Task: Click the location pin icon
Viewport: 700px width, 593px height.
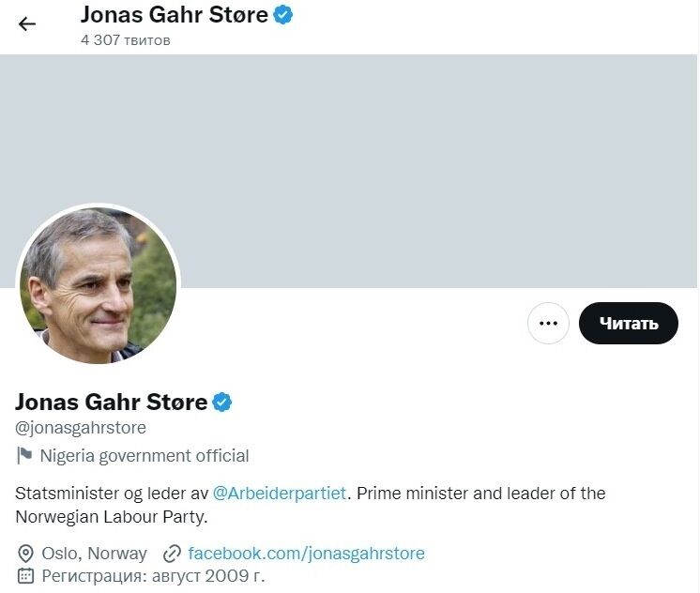Action: (26, 553)
